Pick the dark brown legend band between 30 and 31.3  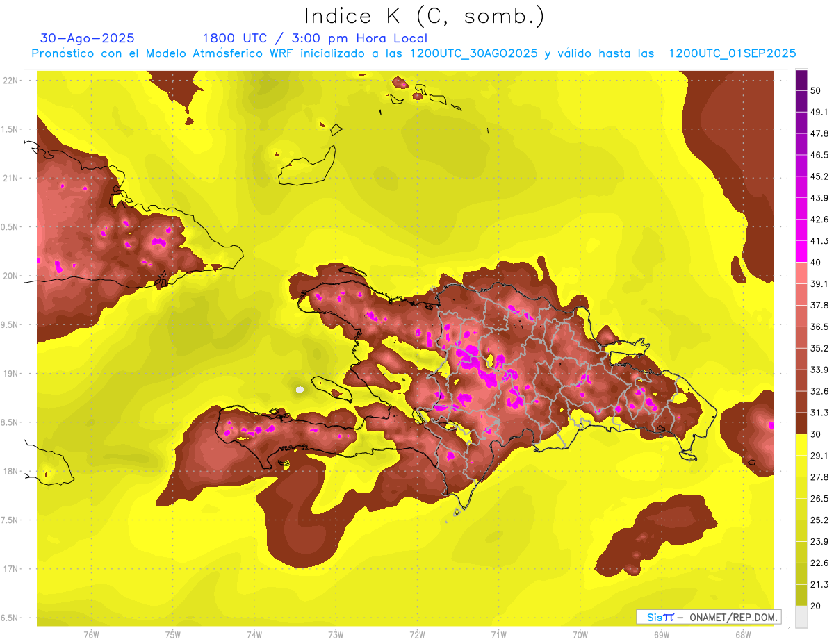click(802, 423)
